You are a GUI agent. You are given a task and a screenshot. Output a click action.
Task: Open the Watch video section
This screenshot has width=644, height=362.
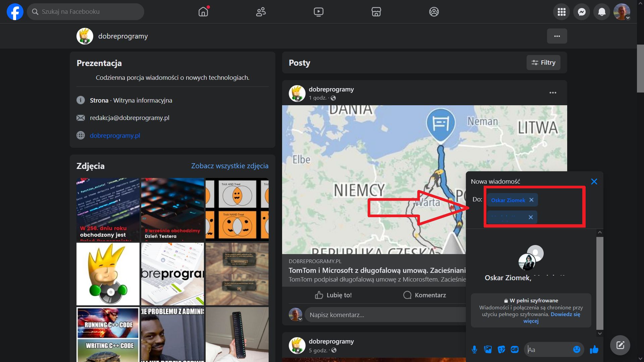[319, 11]
